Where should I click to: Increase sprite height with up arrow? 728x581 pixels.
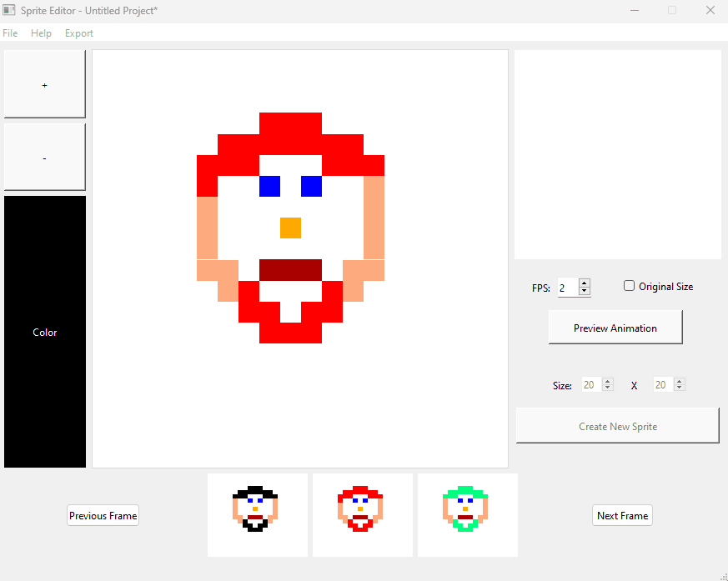(680, 381)
